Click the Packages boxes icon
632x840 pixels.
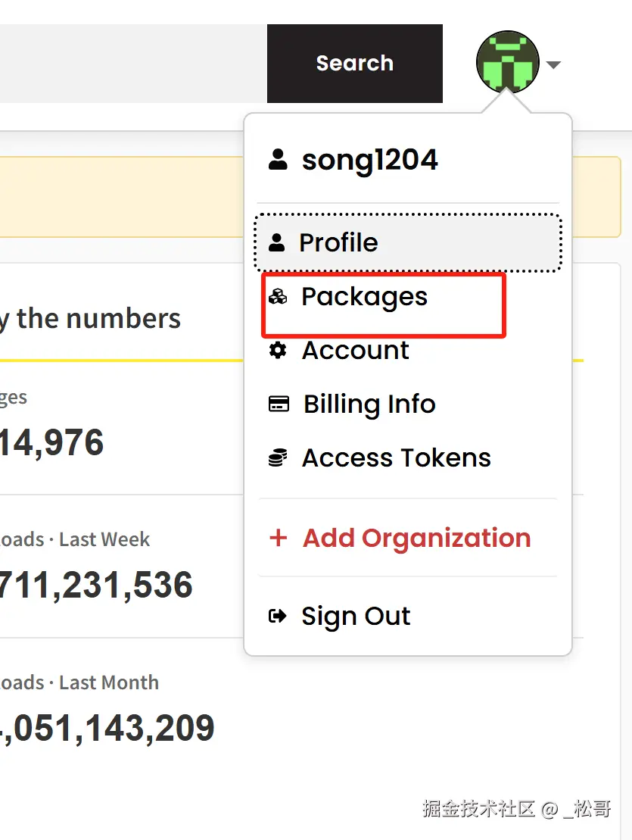pyautogui.click(x=278, y=297)
